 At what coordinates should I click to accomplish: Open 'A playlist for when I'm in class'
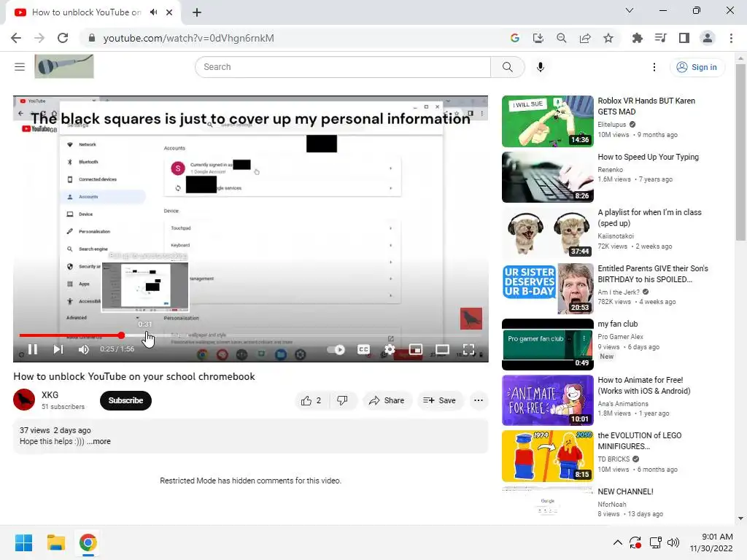(x=649, y=217)
